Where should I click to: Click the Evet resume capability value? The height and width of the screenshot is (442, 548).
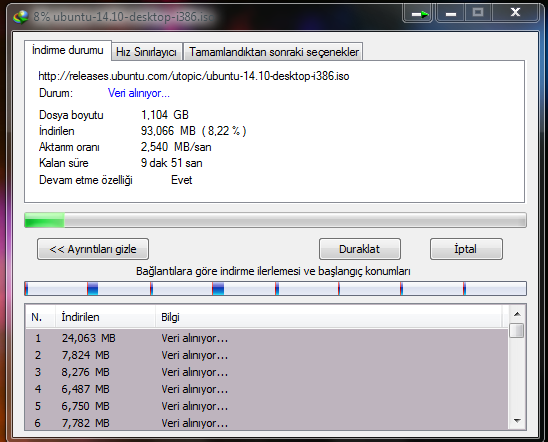click(181, 180)
